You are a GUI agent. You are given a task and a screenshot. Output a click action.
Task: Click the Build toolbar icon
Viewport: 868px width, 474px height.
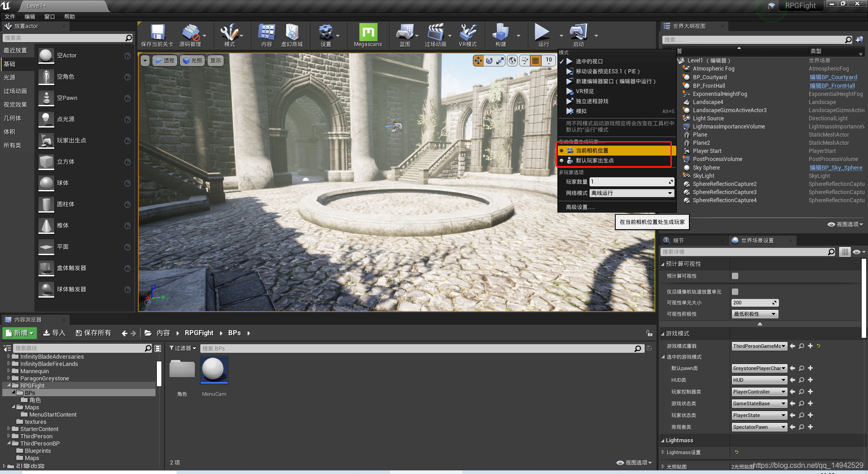(x=501, y=35)
